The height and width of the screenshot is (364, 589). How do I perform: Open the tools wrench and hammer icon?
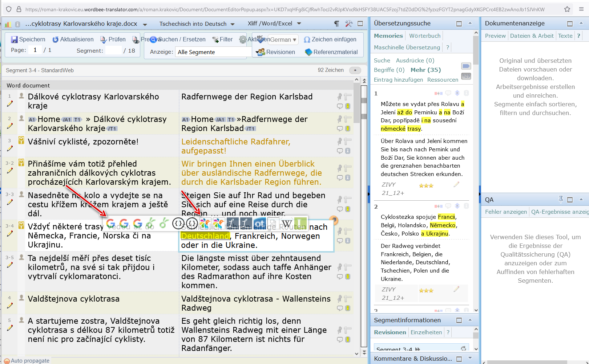(x=349, y=24)
